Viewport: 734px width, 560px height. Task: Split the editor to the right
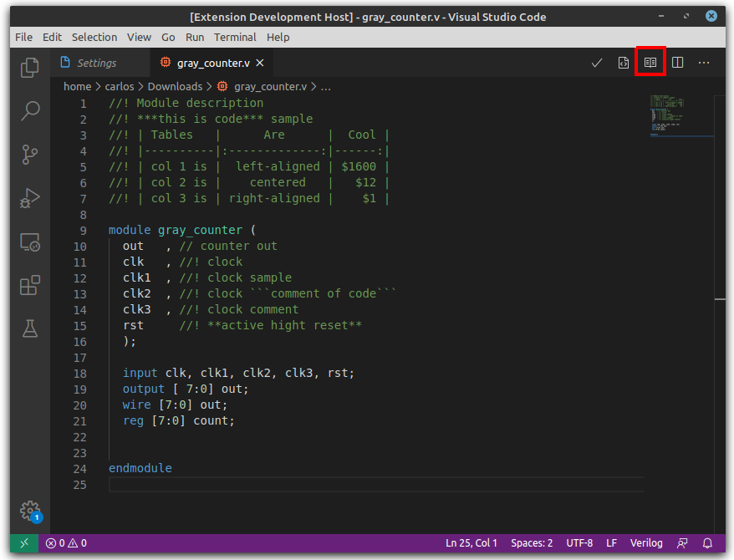[677, 62]
